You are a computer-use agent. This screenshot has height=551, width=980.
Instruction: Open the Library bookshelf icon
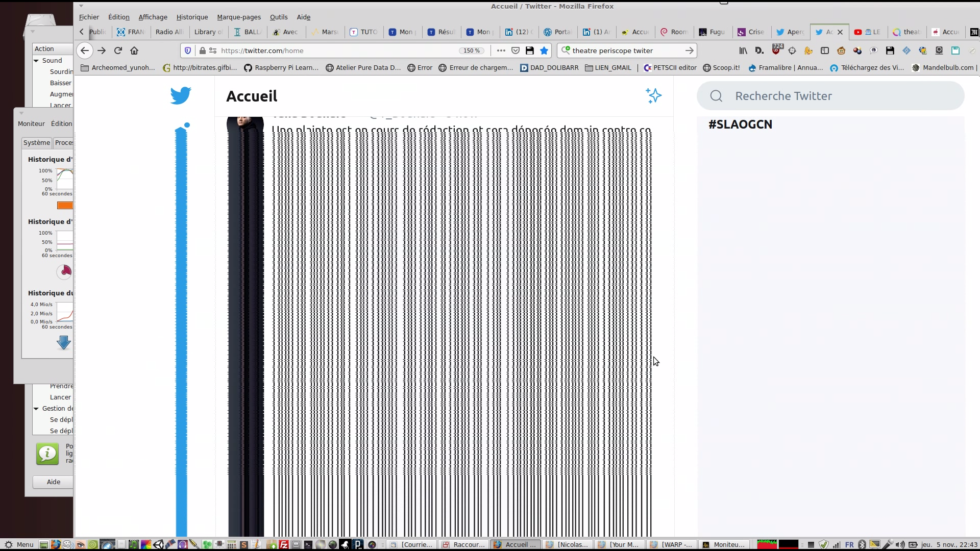tap(743, 51)
